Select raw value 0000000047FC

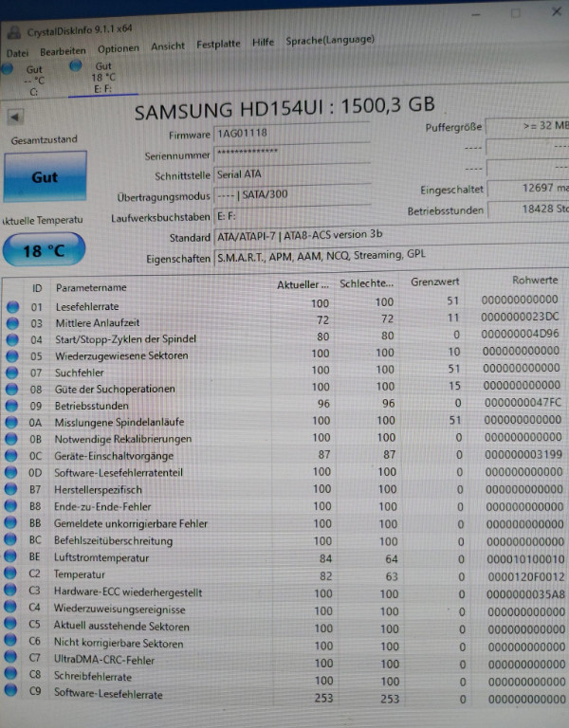pos(523,402)
